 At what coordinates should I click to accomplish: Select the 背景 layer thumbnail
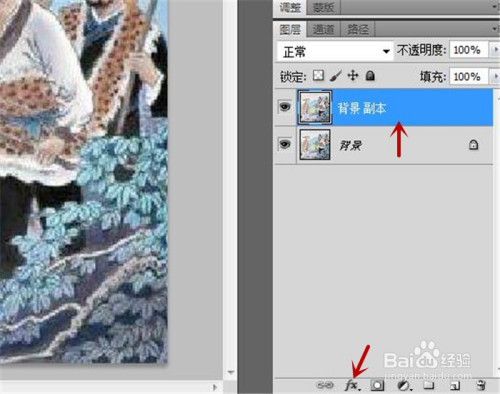(x=315, y=145)
